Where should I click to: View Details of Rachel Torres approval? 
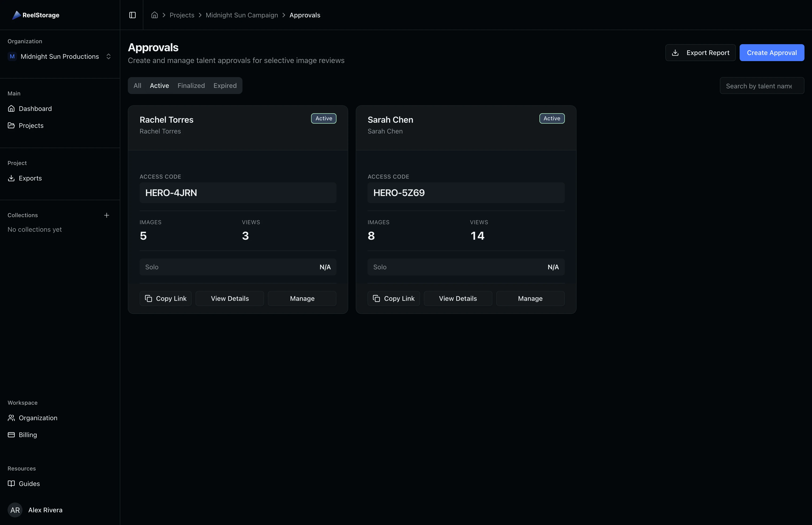pyautogui.click(x=230, y=298)
